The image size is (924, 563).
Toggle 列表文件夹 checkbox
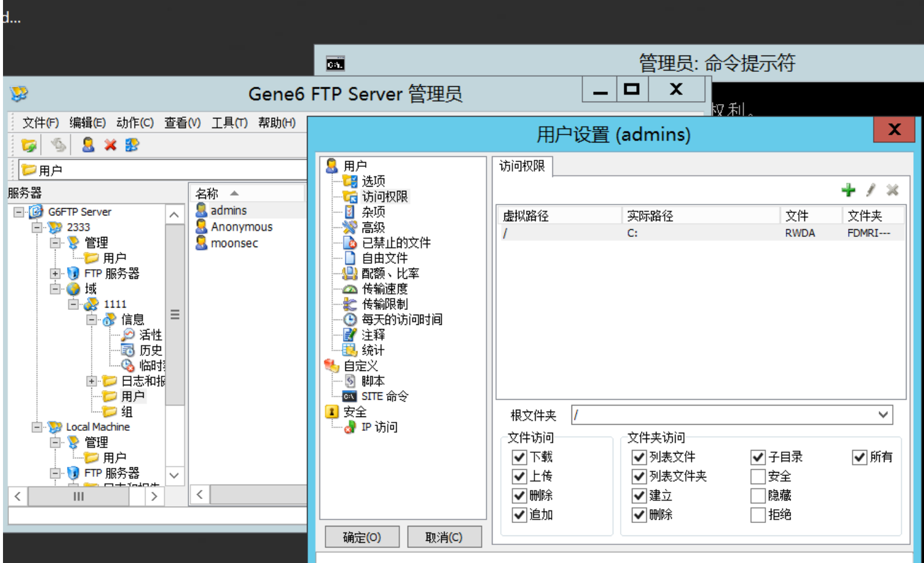pyautogui.click(x=639, y=476)
